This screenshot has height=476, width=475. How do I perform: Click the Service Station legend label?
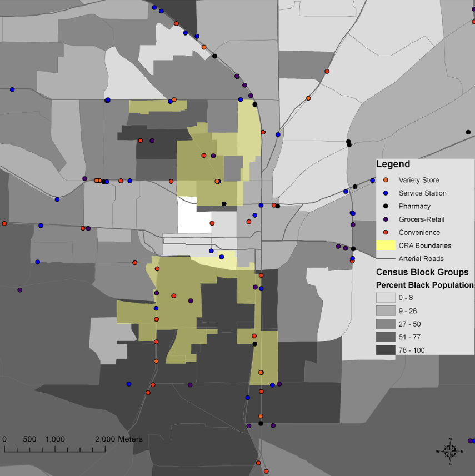pyautogui.click(x=422, y=193)
